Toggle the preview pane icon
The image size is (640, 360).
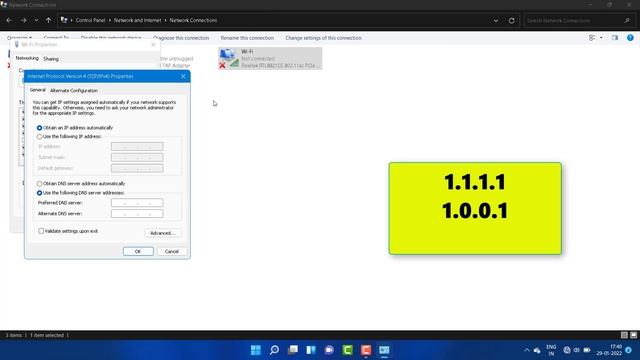pos(615,38)
